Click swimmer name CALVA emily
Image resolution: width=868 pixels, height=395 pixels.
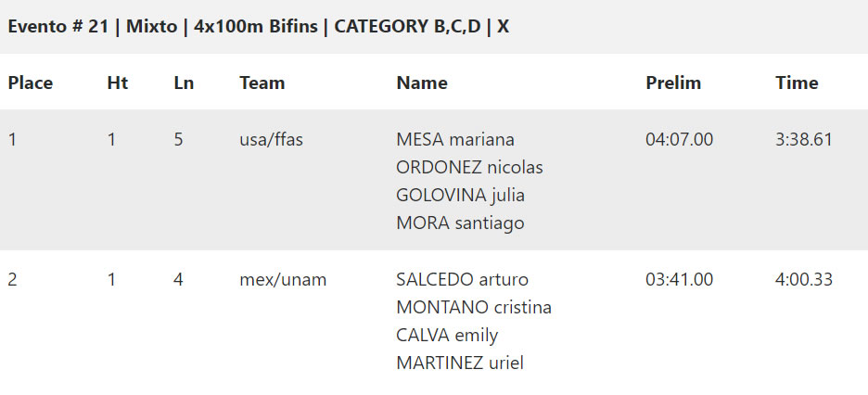point(447,336)
